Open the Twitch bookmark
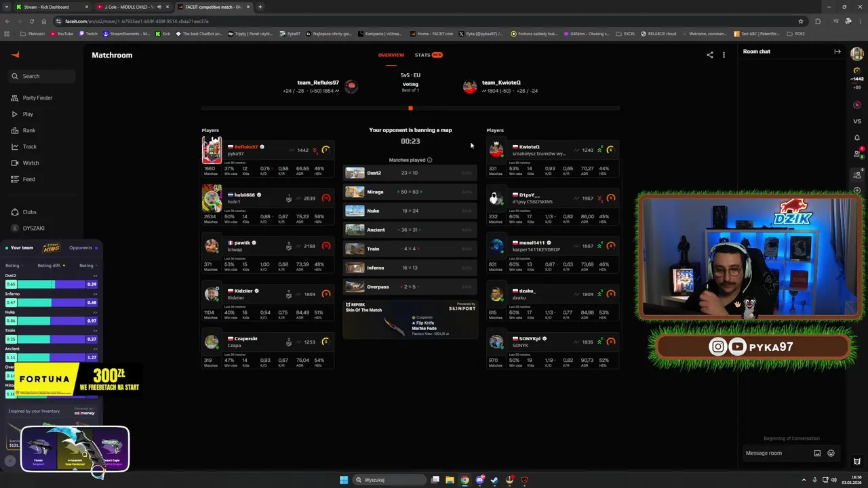This screenshot has height=488, width=868. pyautogui.click(x=88, y=33)
